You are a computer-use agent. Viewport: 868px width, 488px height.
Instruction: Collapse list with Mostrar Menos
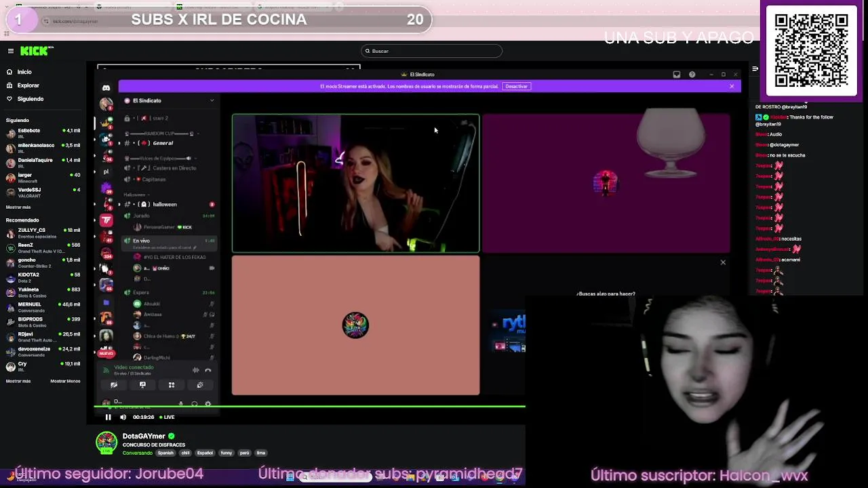[65, 381]
